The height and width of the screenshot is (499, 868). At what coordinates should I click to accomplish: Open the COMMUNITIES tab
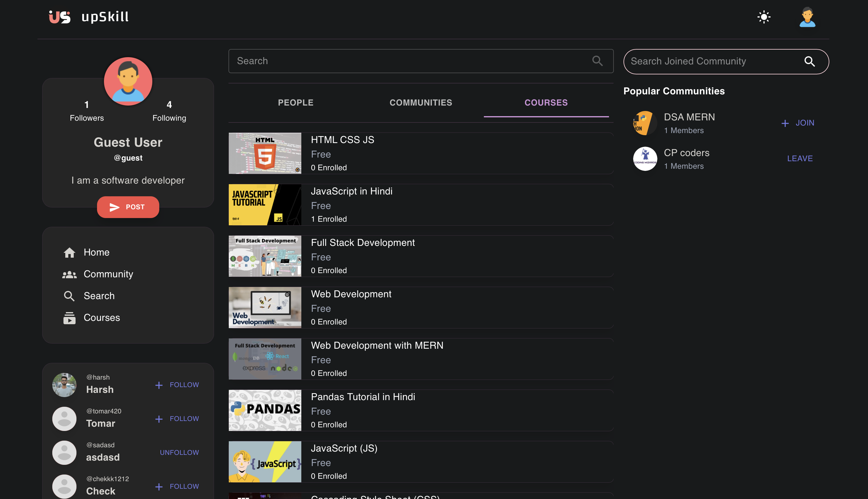point(420,103)
